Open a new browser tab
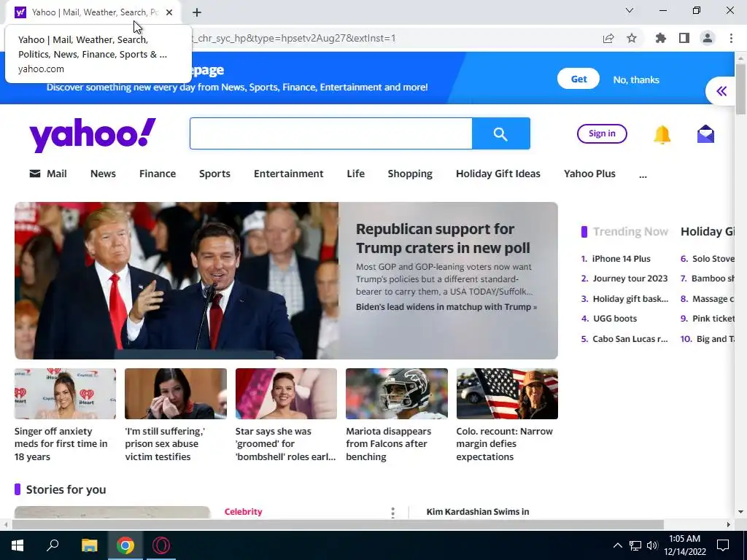 pos(197,12)
